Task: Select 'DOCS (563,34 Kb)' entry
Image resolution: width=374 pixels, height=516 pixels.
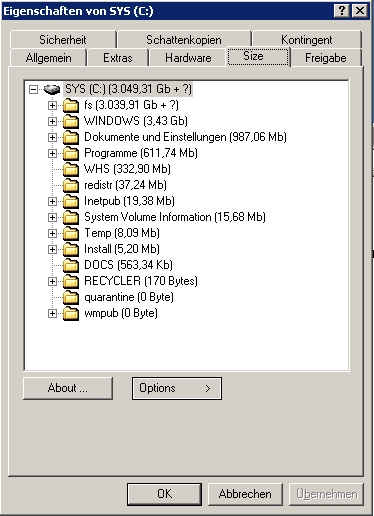Action: click(x=128, y=265)
